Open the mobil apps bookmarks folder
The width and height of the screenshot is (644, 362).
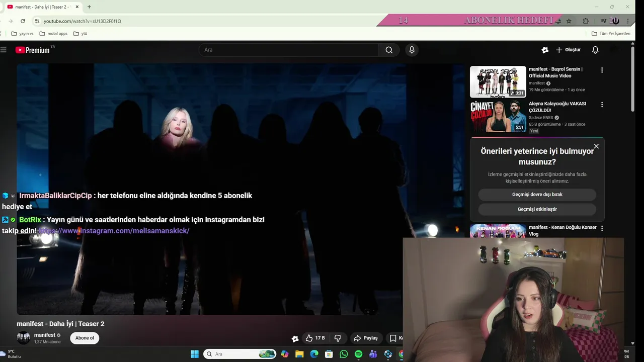(53, 34)
